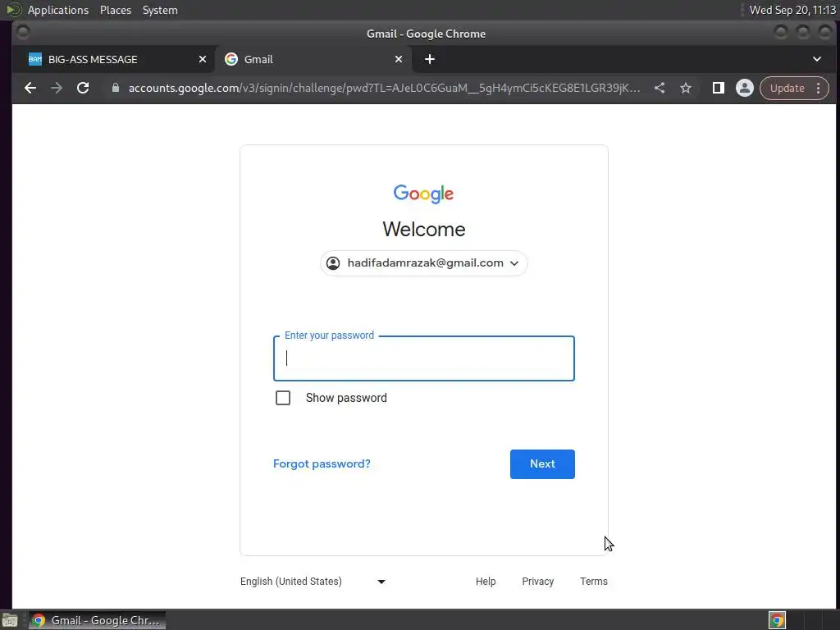Click the show desktop icon in taskbar
This screenshot has width=840, height=630.
pyautogui.click(x=10, y=621)
